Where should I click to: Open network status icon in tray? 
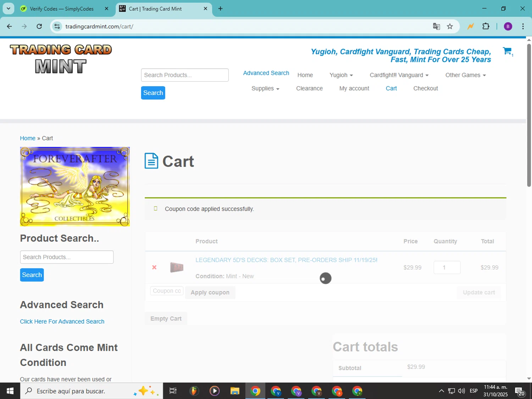[451, 391]
